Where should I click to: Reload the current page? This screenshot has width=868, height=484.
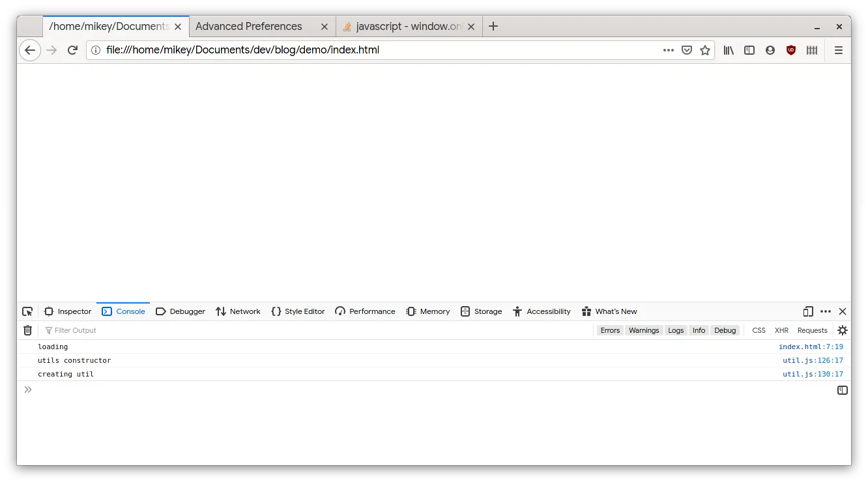73,50
